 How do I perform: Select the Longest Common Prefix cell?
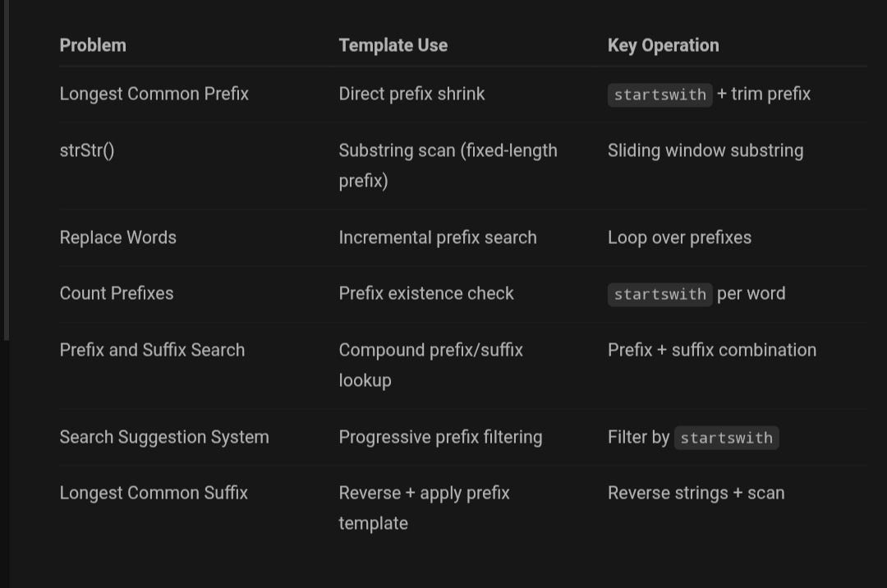click(154, 94)
